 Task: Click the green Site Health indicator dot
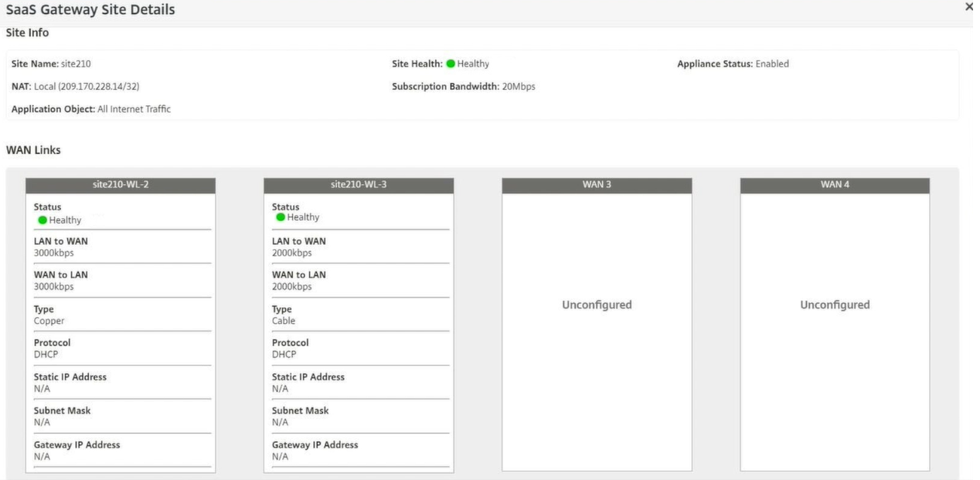point(451,64)
